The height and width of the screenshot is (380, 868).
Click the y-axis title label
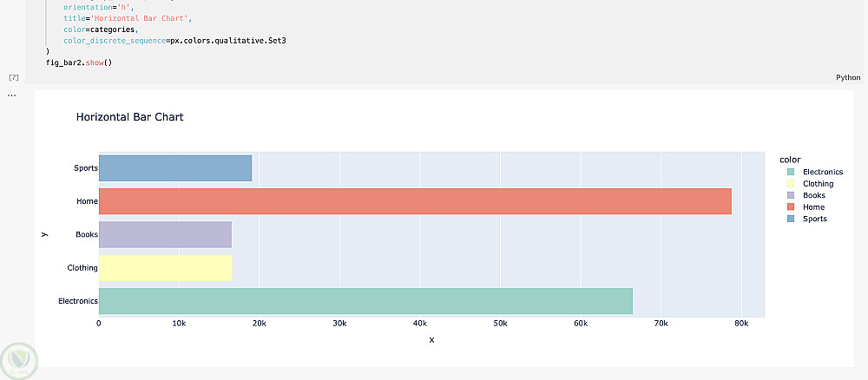coord(44,234)
